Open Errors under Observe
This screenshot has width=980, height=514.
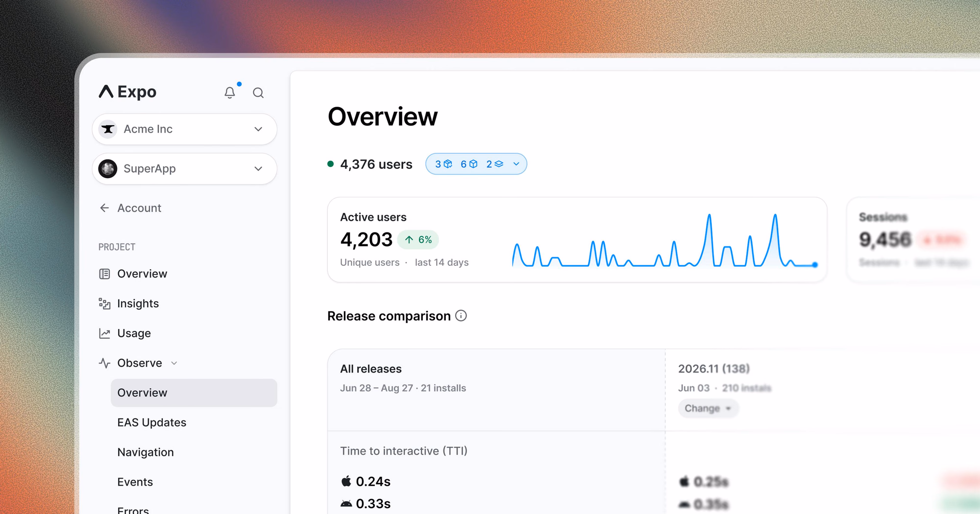pos(133,510)
